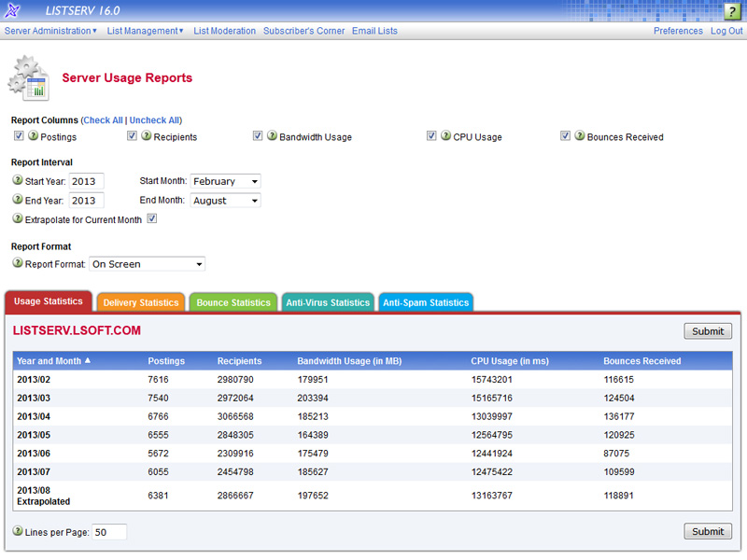Open help icon beside Lines per Page
The height and width of the screenshot is (560, 747).
pos(18,531)
